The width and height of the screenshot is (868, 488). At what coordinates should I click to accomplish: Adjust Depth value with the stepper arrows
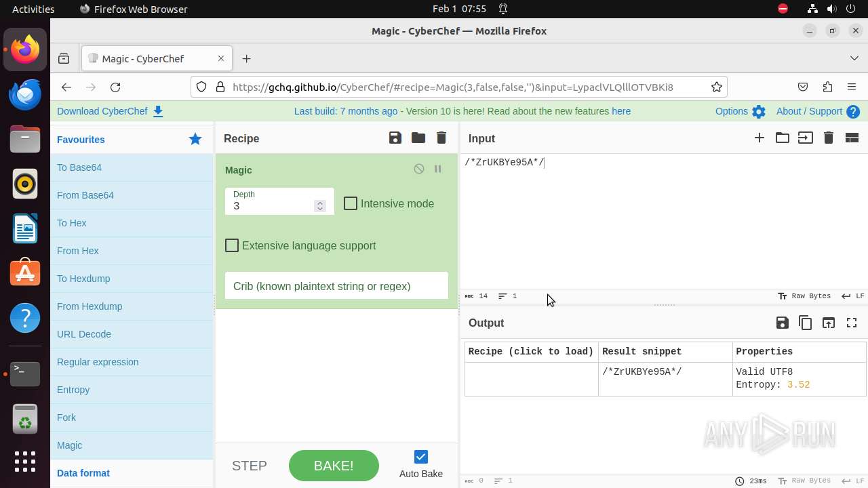point(320,205)
